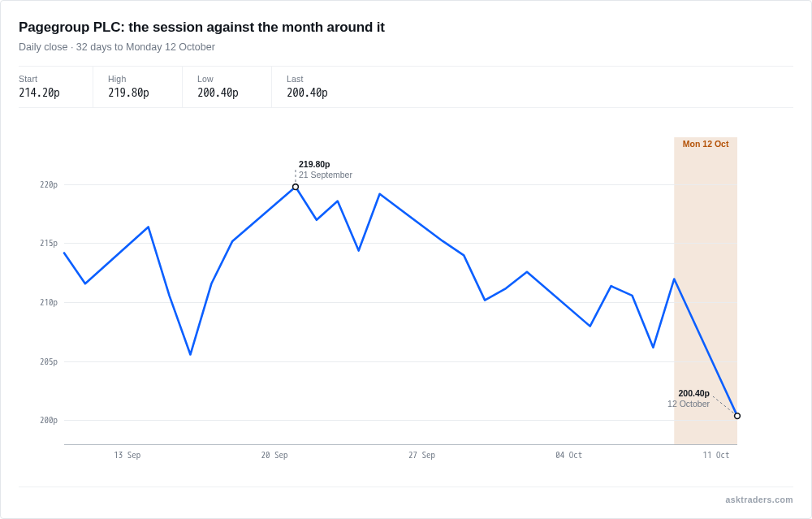Select the High 219.80p stat

pos(138,87)
